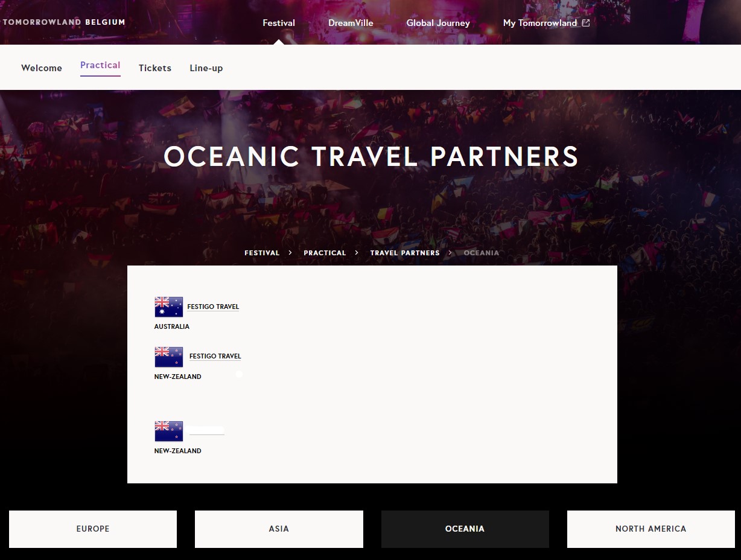Click the external link icon beside My Tomorrowland
This screenshot has height=560, width=741.
pos(585,23)
